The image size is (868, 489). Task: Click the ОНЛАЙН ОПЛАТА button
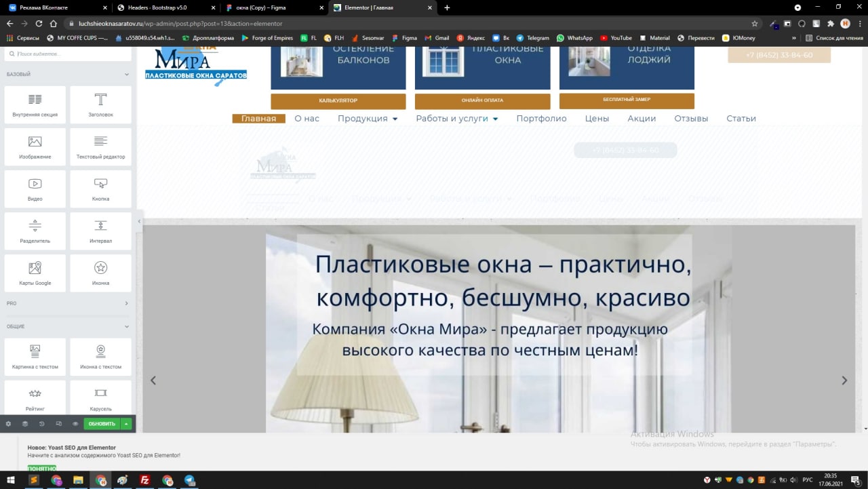coord(482,101)
